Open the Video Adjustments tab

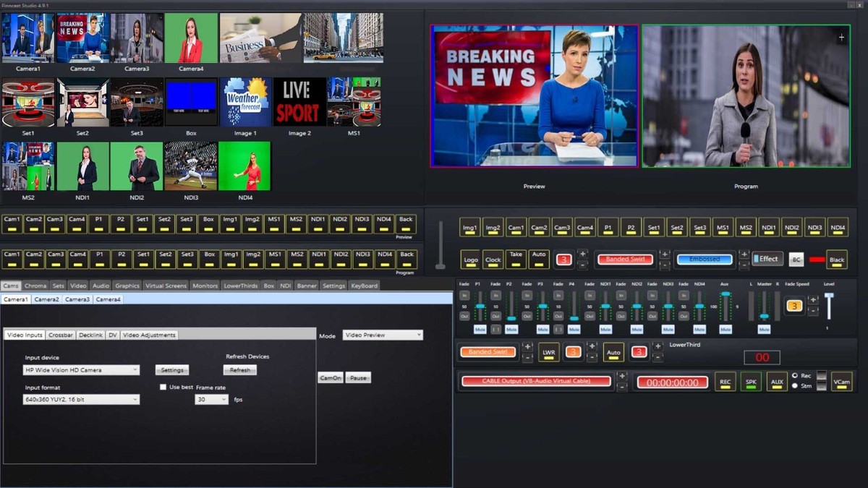pos(149,335)
